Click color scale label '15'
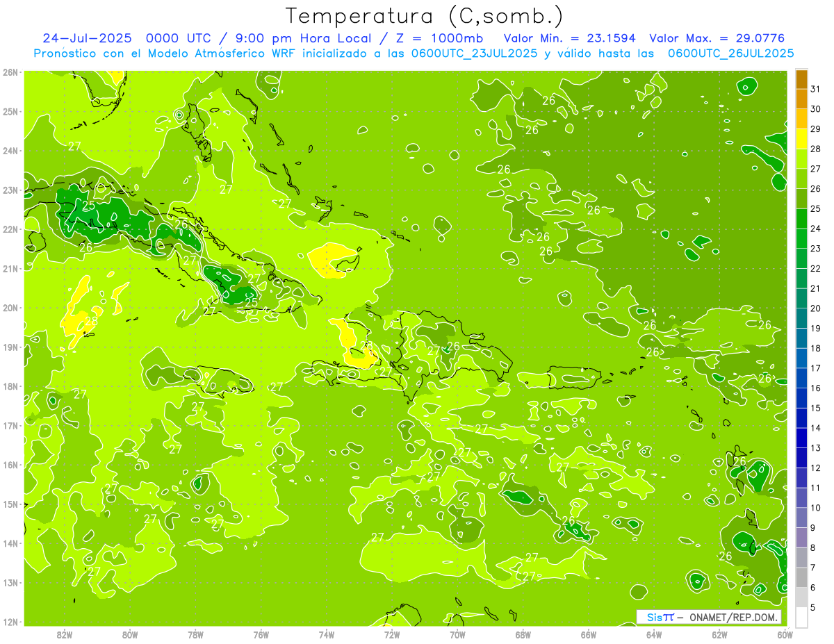The height and width of the screenshot is (644, 834). [x=816, y=408]
